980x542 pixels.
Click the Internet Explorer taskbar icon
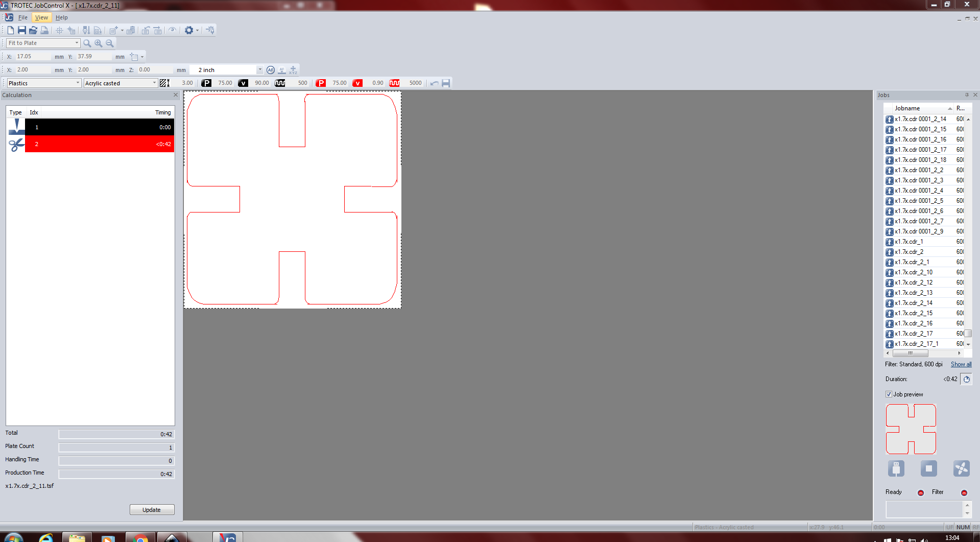[x=45, y=537]
